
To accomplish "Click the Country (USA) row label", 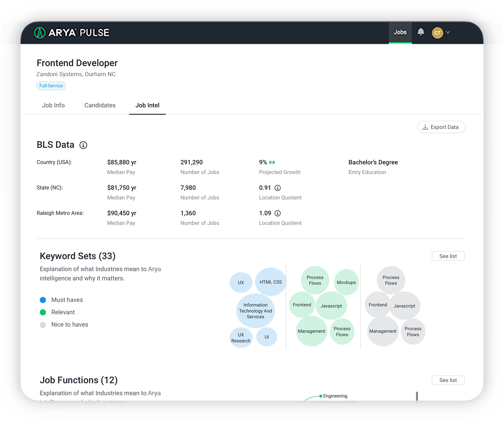I will coord(54,162).
